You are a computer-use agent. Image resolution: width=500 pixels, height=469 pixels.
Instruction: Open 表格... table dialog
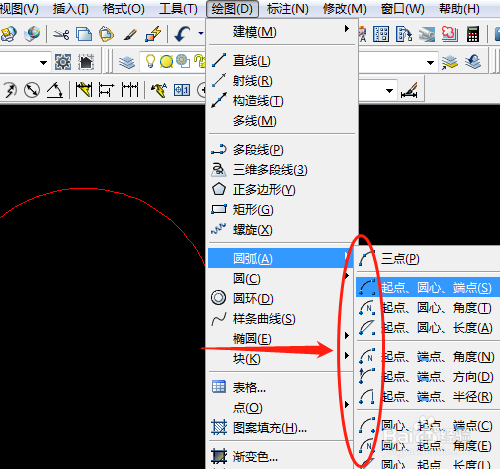pyautogui.click(x=280, y=387)
